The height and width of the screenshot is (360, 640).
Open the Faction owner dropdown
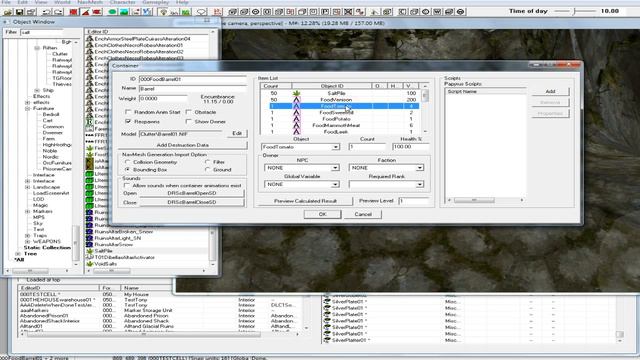click(x=420, y=168)
